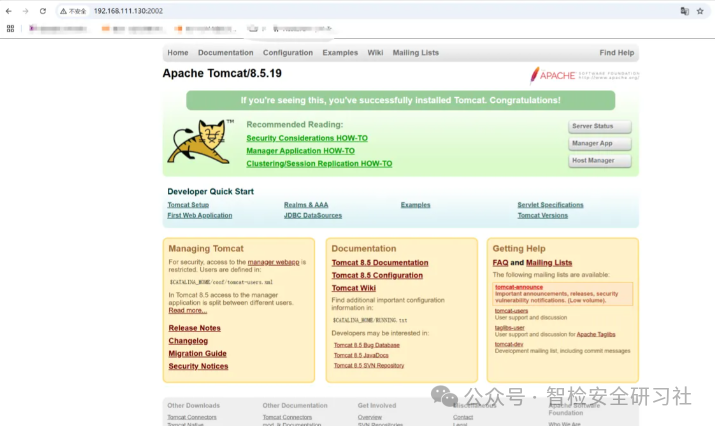Open the footer Contact link
The image size is (715, 426).
coord(463,417)
